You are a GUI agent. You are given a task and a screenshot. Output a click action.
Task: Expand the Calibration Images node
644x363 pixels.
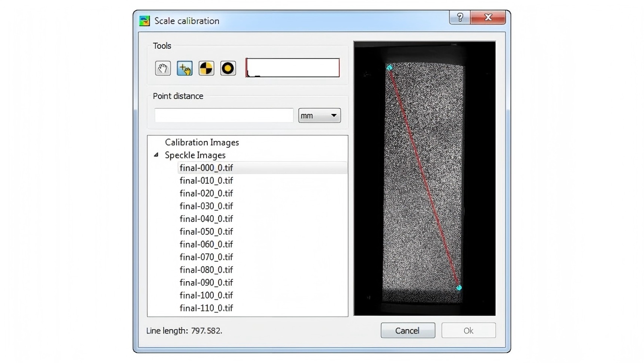pos(201,142)
